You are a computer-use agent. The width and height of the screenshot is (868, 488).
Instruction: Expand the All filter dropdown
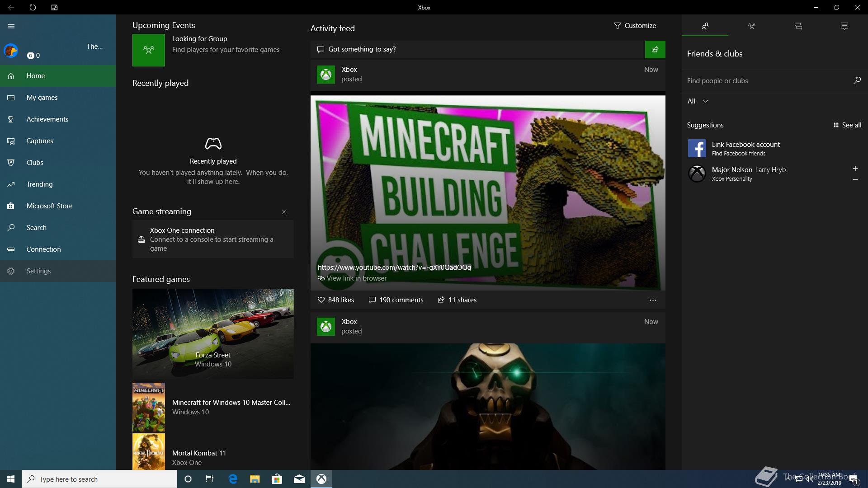698,101
